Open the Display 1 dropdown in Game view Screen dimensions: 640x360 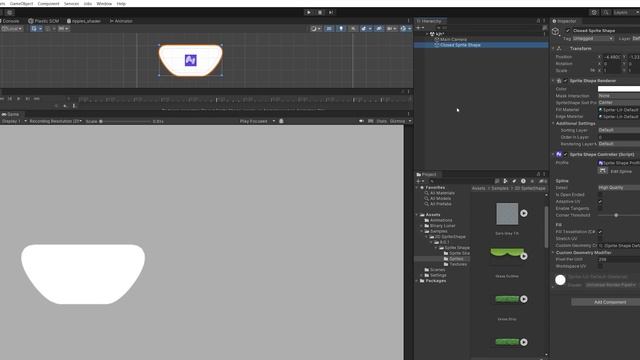(13, 121)
